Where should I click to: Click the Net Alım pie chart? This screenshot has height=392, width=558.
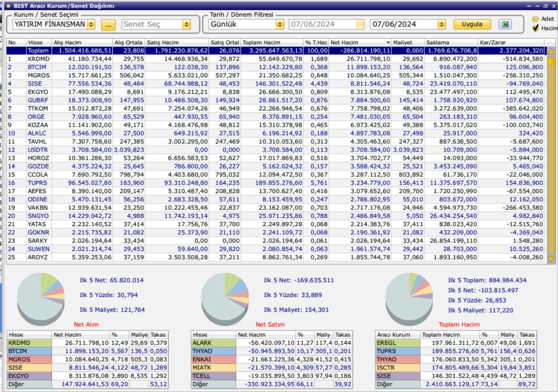click(x=41, y=298)
